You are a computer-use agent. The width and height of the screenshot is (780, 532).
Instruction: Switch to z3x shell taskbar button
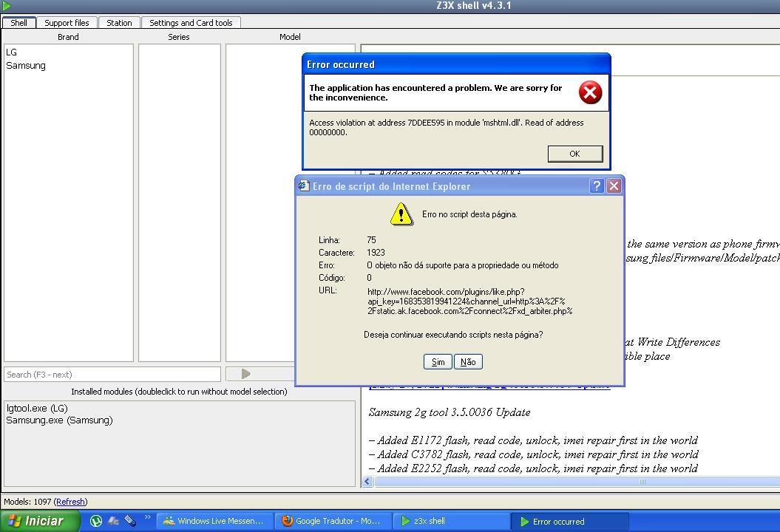[x=451, y=521]
